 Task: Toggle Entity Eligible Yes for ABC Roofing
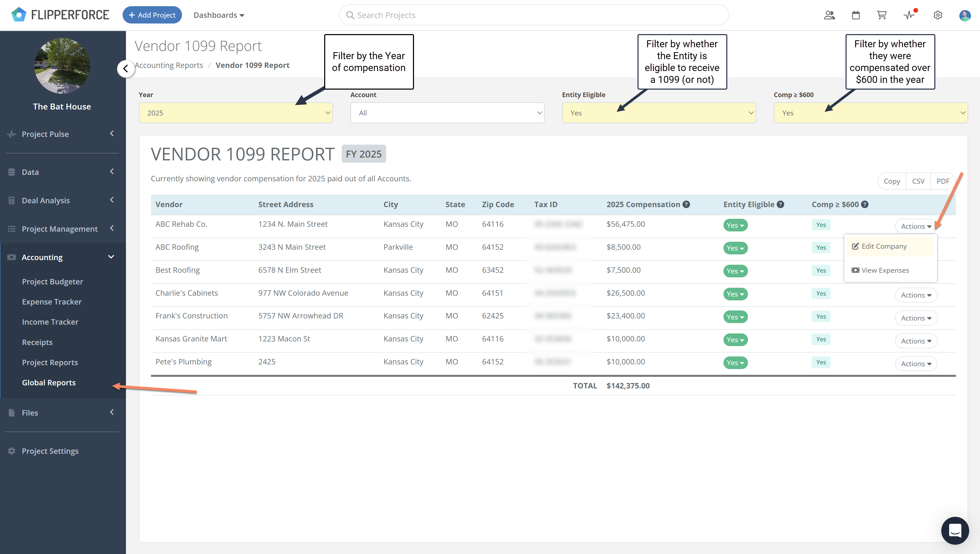(735, 248)
